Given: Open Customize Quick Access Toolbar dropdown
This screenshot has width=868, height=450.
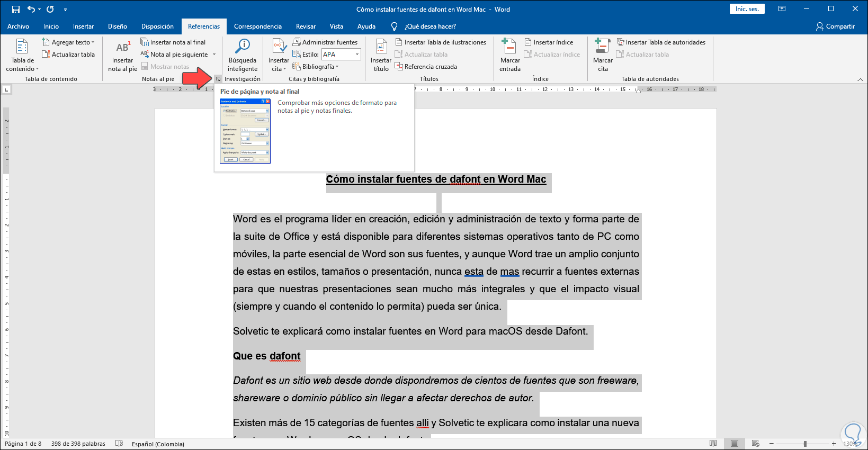Looking at the screenshot, I should (65, 9).
